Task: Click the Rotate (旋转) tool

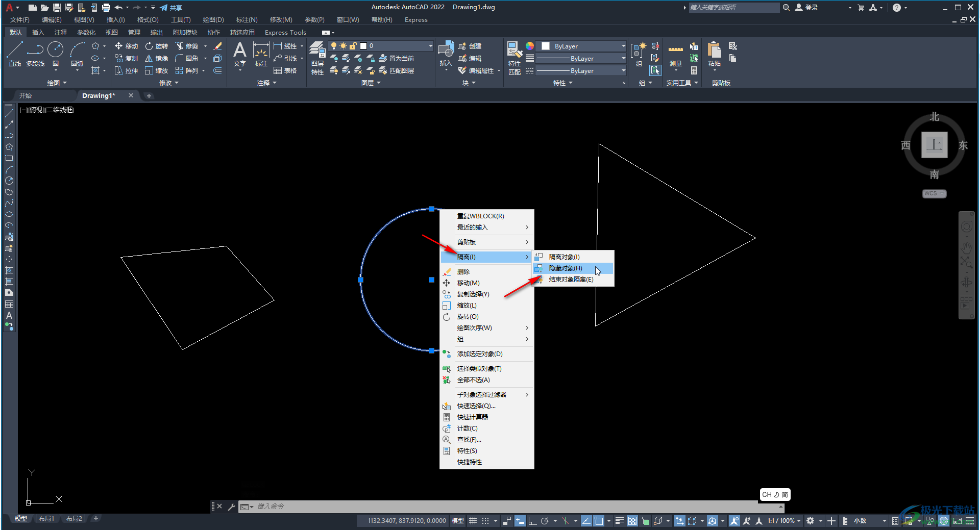Action: 156,46
